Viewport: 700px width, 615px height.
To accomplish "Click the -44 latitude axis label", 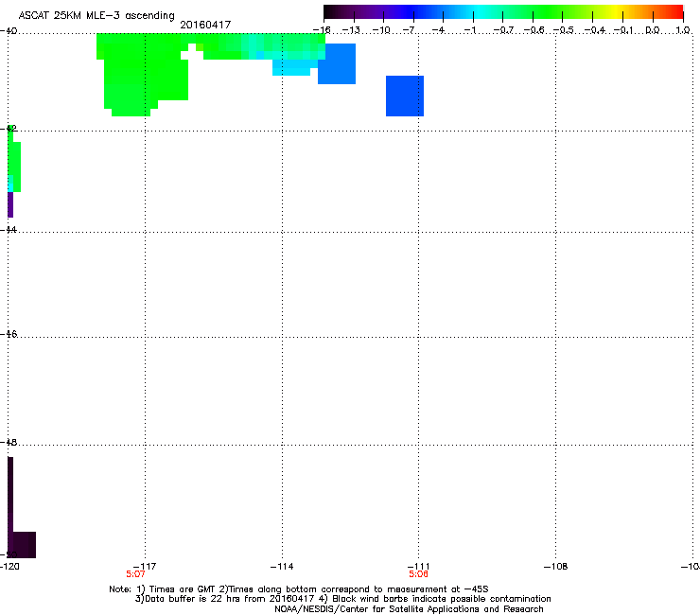I will [x=9, y=230].
